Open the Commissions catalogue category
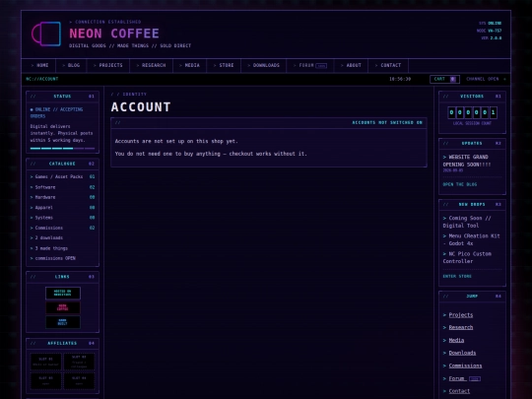The height and width of the screenshot is (399, 532). (x=62, y=228)
